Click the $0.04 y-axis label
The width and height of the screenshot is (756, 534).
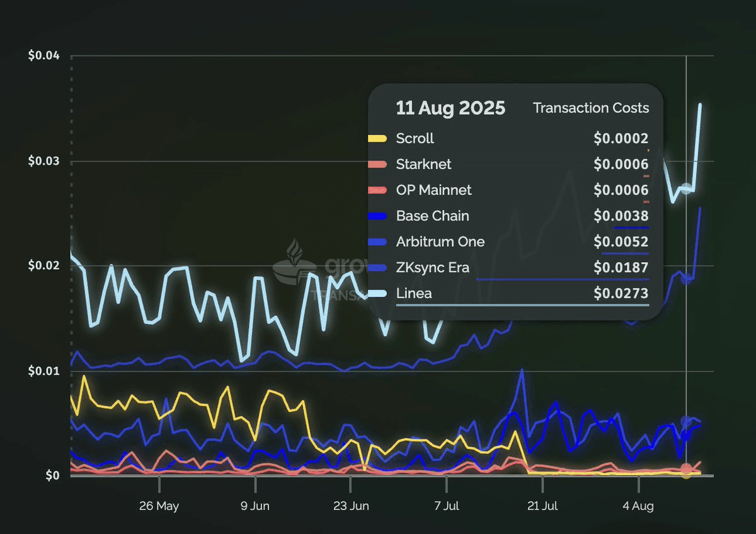pyautogui.click(x=43, y=55)
